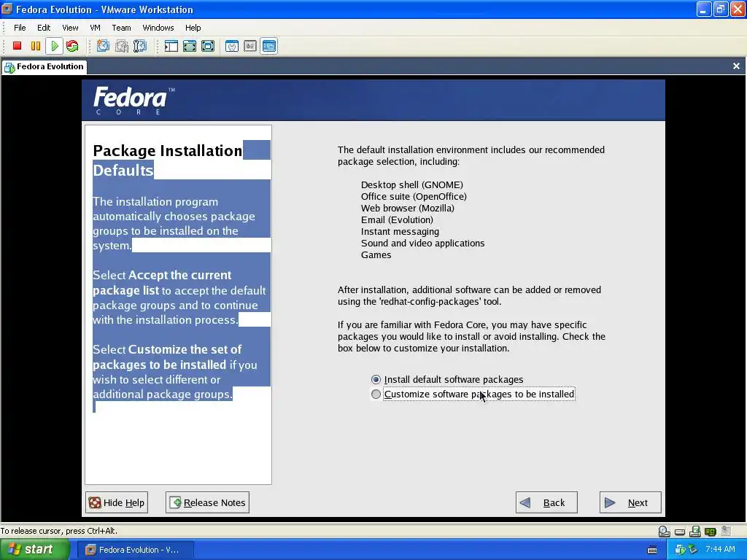Viewport: 747px width, 560px height.
Task: Open the Windows menu
Action: point(158,28)
